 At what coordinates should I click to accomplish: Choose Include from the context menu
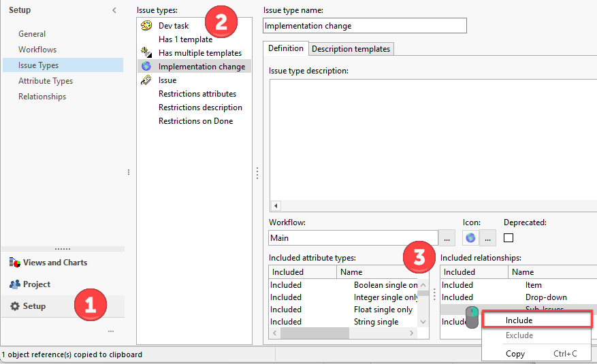pyautogui.click(x=537, y=320)
